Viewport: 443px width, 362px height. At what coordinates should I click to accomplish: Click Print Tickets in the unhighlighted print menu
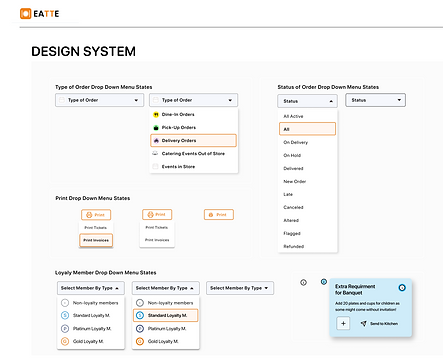[157, 227]
